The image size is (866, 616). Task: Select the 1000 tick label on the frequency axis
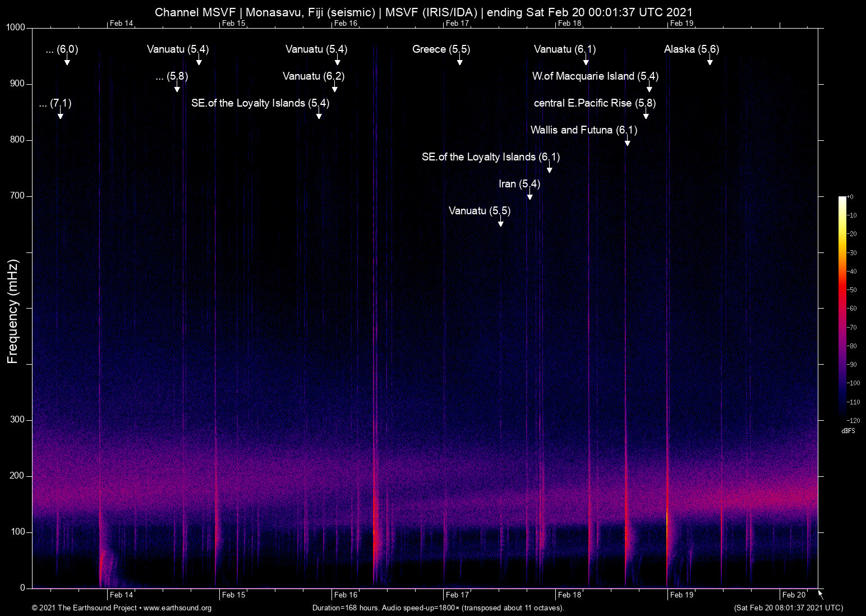click(x=15, y=27)
